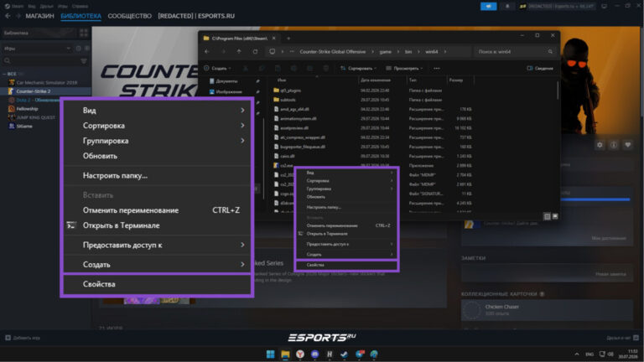Open Discord from the taskbar
Viewport: 644px width, 362px height.
[x=314, y=354]
